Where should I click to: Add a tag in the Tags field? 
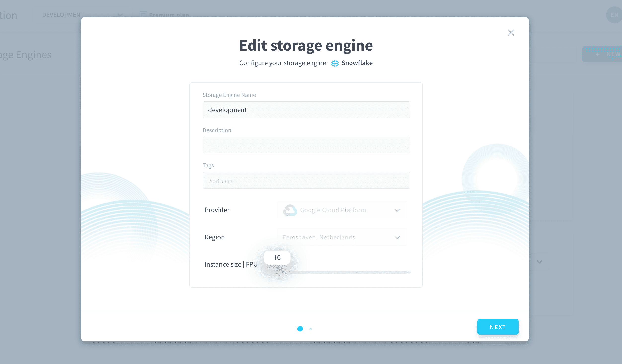click(306, 180)
